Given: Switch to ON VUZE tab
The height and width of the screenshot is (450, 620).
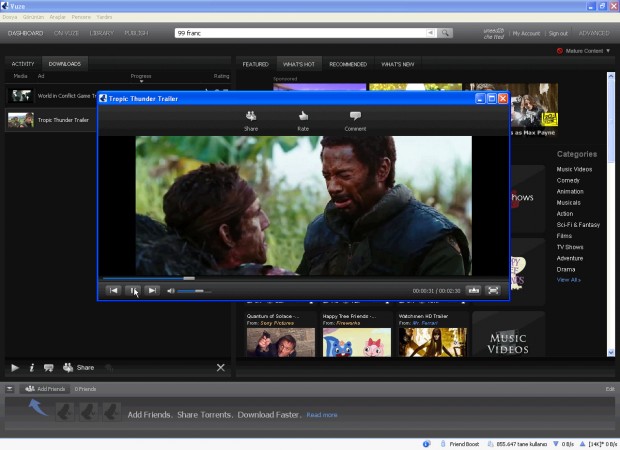Looking at the screenshot, I should click(x=66, y=33).
